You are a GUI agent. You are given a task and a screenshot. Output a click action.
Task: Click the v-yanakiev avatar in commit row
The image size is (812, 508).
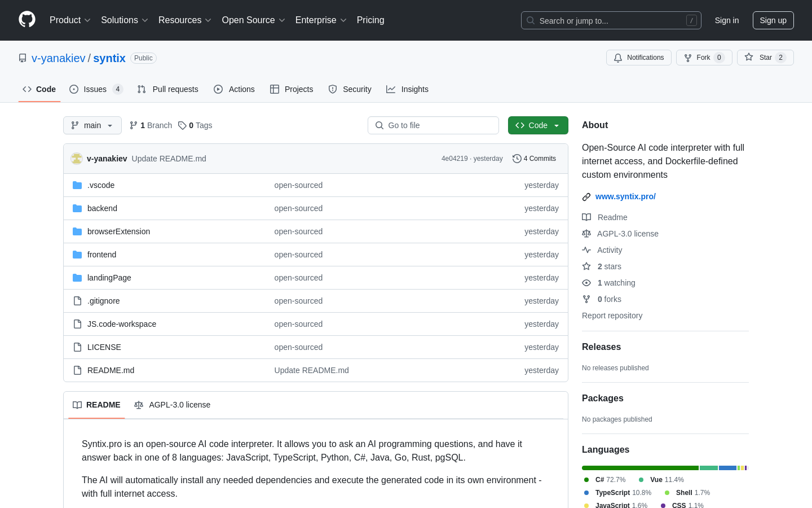(x=77, y=159)
